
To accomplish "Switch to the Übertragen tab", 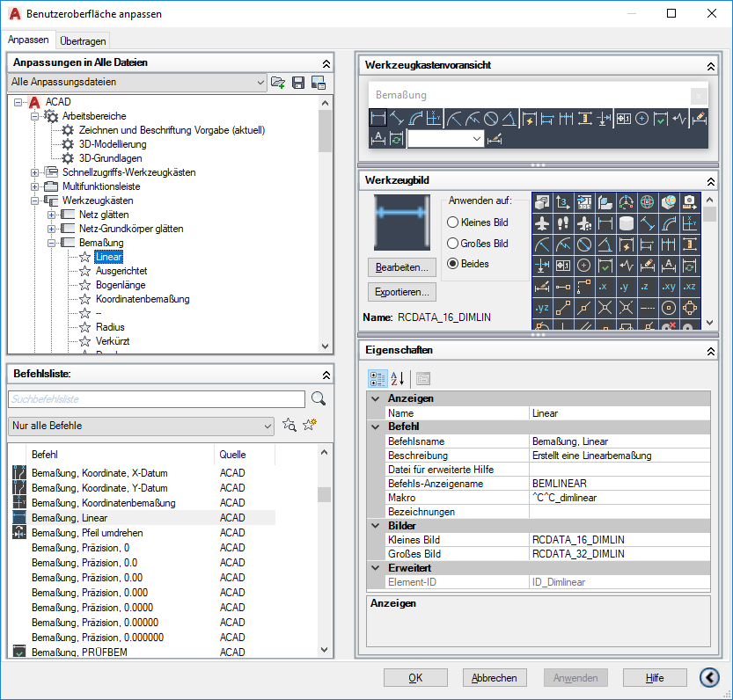I will [x=83, y=41].
